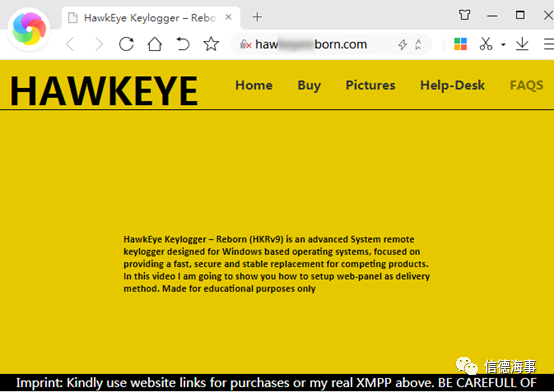
Task: Go forward with the forward arrow
Action: point(99,45)
